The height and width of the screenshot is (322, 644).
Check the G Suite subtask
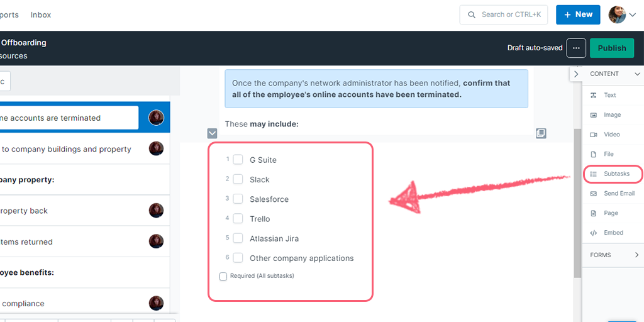point(238,160)
